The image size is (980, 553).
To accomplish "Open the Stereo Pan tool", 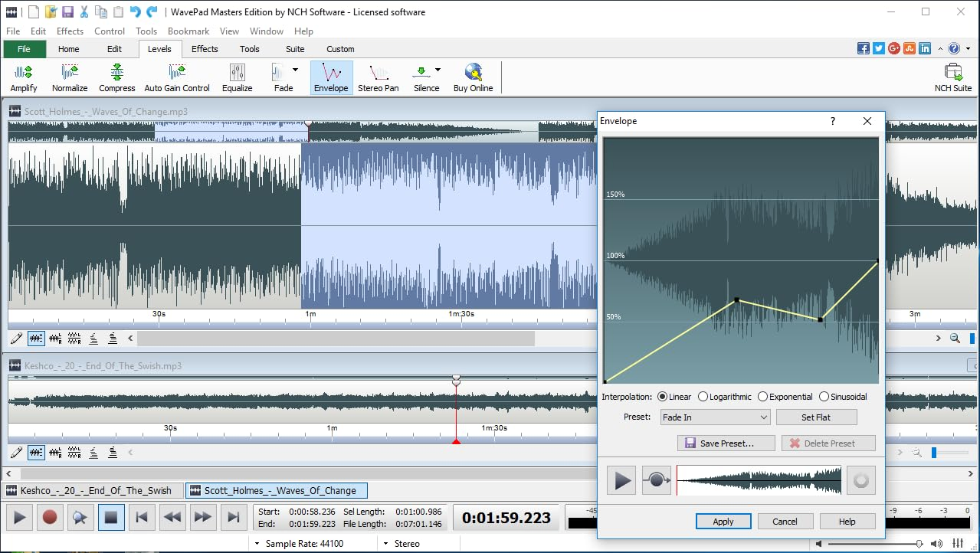I will point(378,75).
